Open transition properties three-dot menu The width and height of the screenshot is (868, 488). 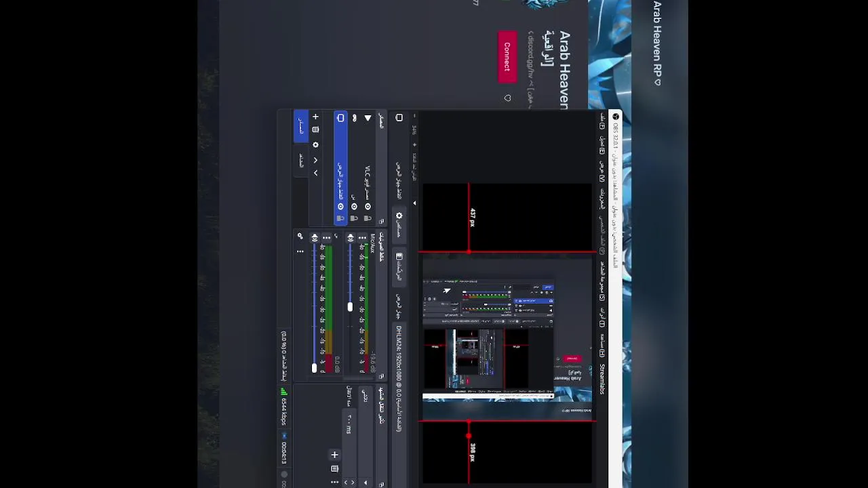(334, 482)
